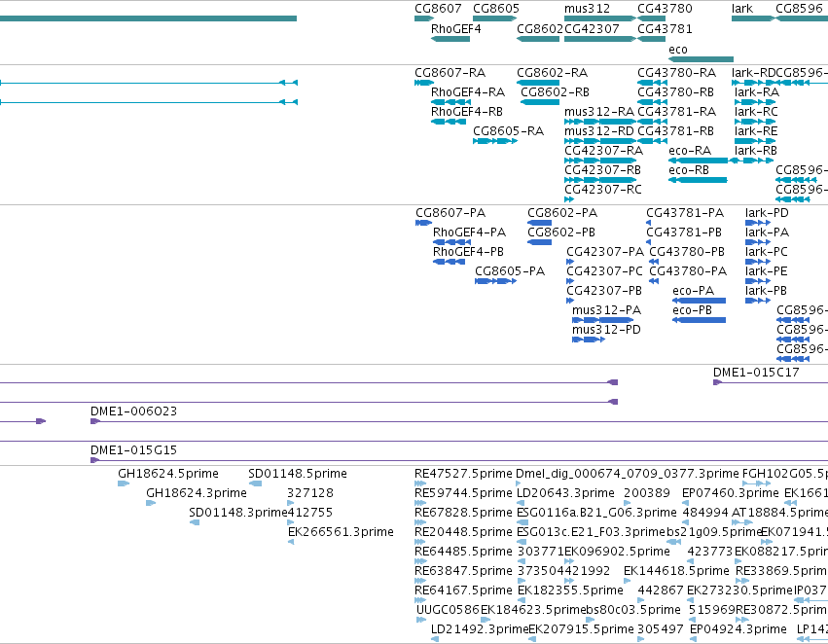The width and height of the screenshot is (828, 644).
Task: Select the RhoGEF4-RA transcript
Action: coord(450,102)
